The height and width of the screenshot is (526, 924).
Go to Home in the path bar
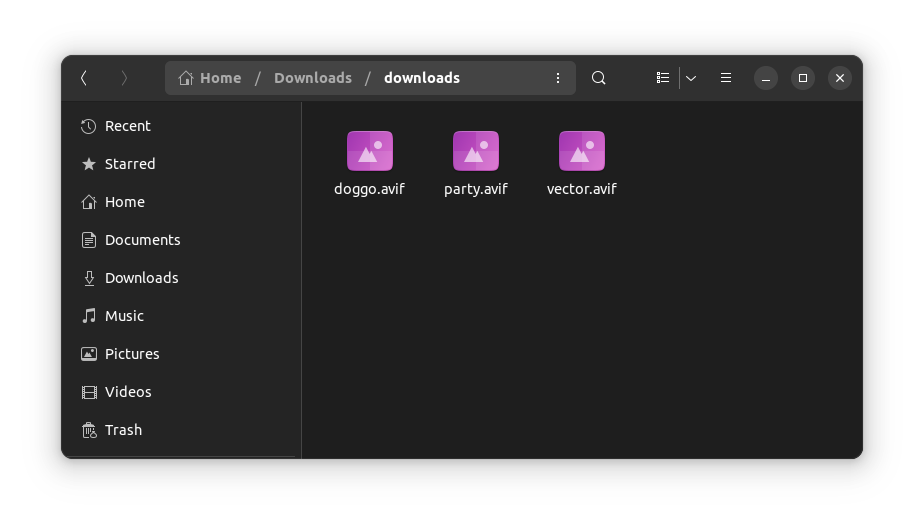210,78
